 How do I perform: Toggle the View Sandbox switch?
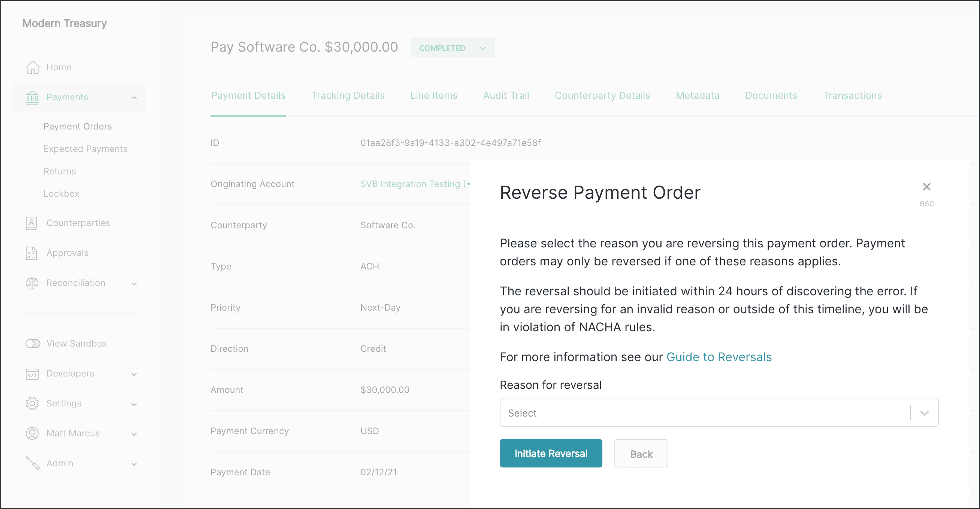tap(33, 344)
